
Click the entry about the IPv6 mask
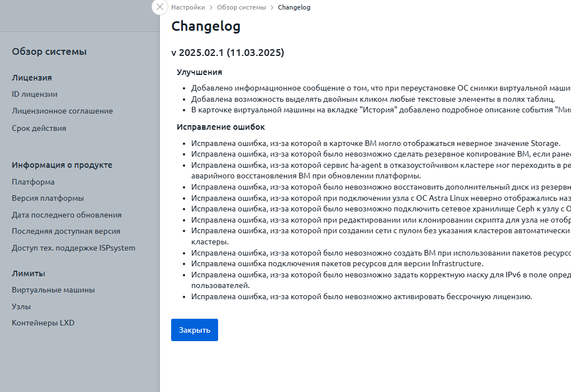point(381,280)
